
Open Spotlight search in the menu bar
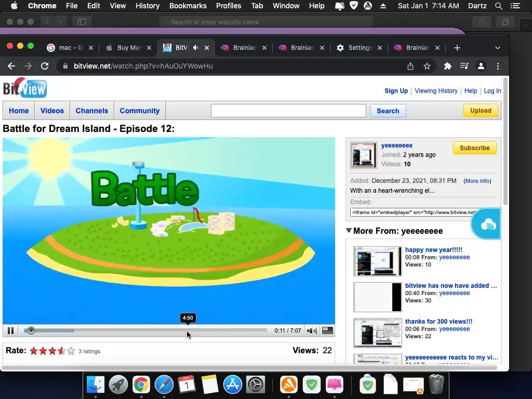[498, 6]
